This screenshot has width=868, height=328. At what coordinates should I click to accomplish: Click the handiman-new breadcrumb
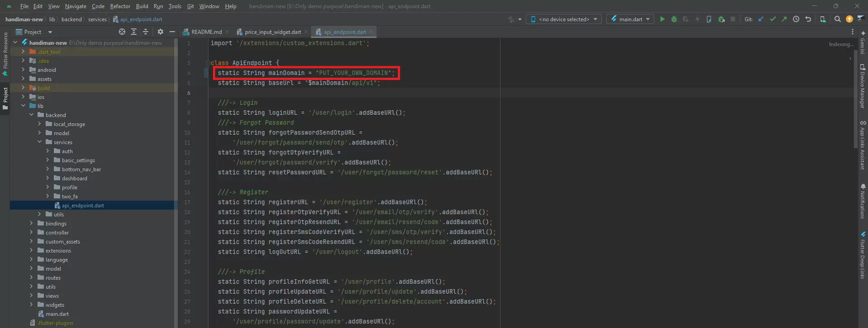pos(24,19)
